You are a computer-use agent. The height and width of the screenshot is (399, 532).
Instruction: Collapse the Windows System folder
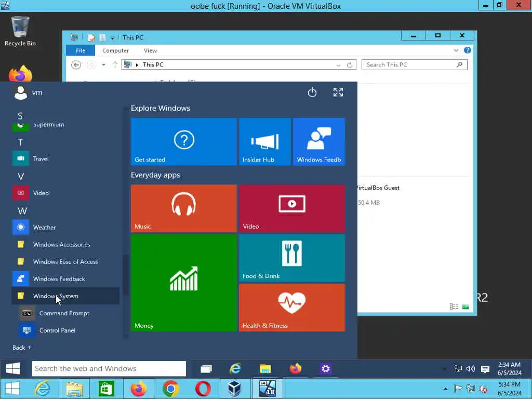click(x=66, y=296)
